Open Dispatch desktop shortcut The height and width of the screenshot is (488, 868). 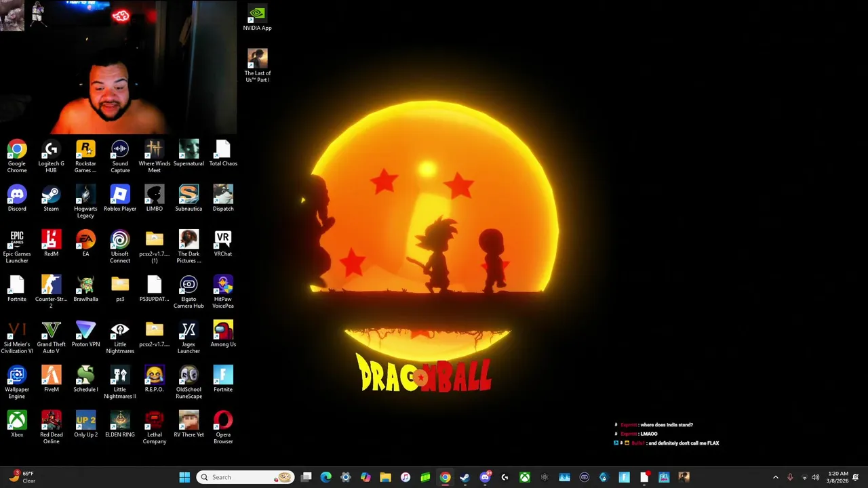pos(223,199)
